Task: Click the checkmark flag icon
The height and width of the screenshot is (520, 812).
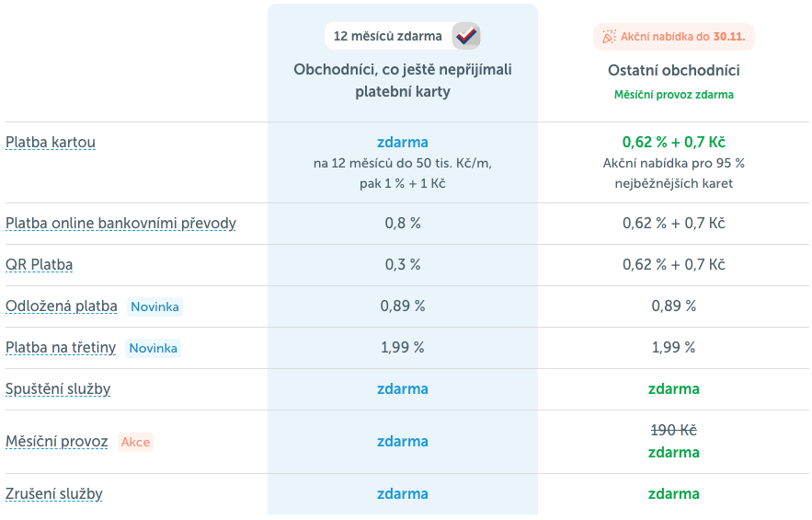Action: (466, 36)
